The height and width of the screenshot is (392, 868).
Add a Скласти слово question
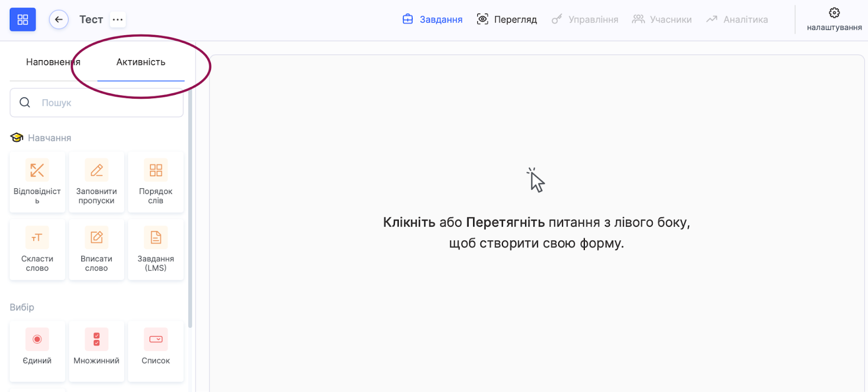(37, 249)
